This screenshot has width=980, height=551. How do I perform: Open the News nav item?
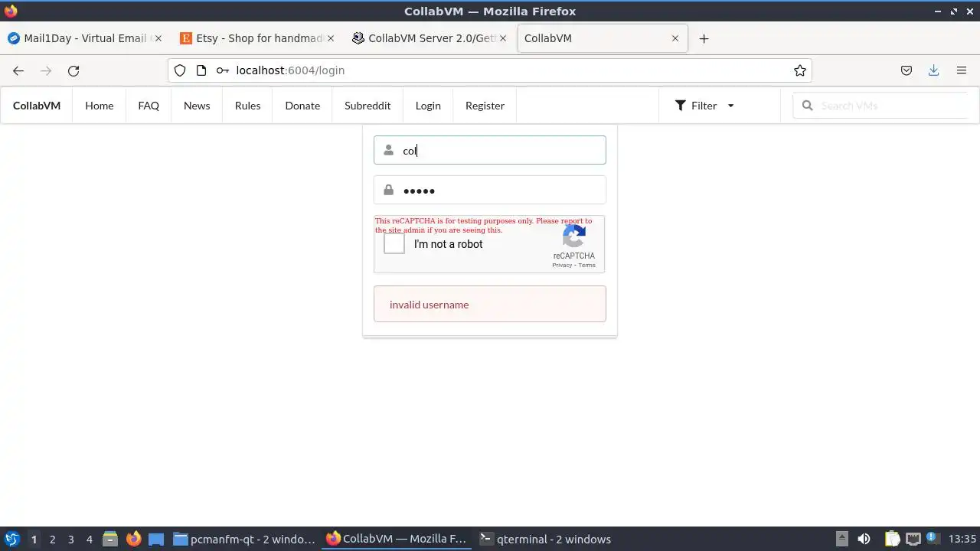point(197,106)
